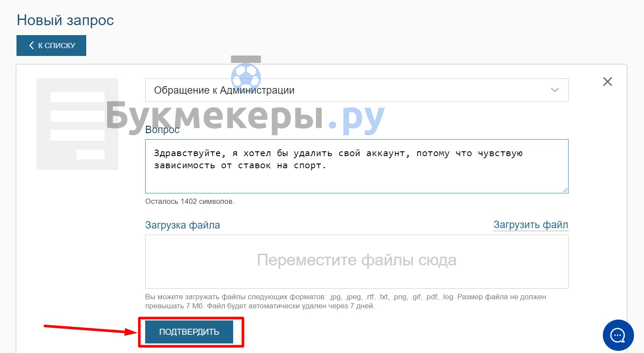Expand the Обращение к Администрации dropdown

point(355,90)
